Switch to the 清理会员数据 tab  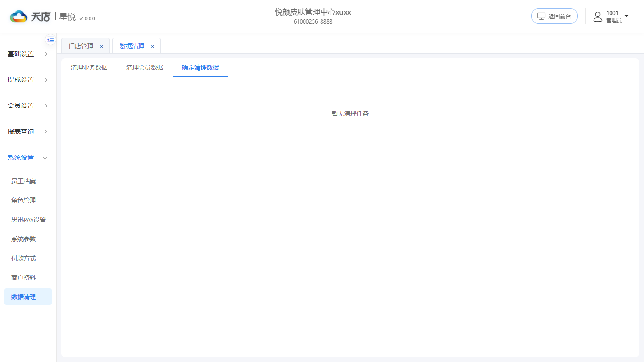point(145,67)
